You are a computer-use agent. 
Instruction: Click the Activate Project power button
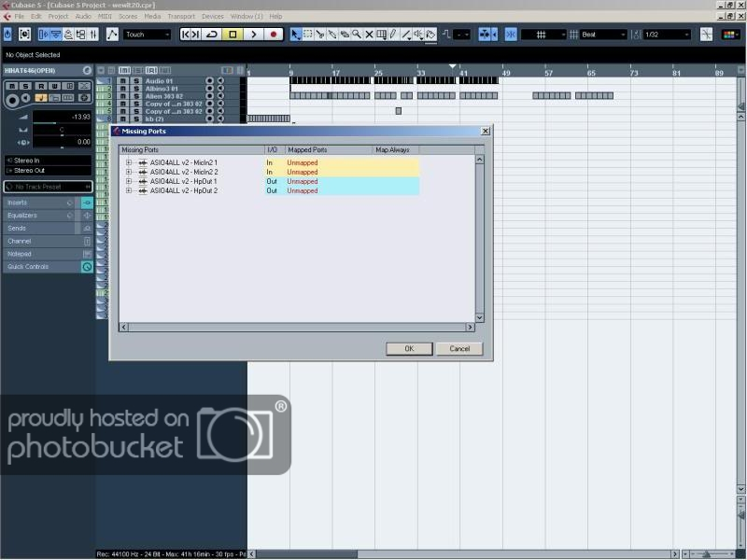[7, 35]
